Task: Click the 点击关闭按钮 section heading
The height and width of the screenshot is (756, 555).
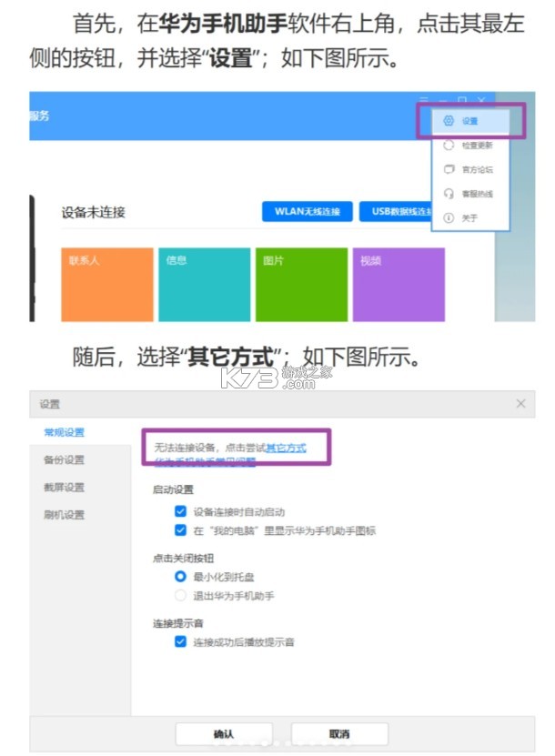Action: pos(183,559)
